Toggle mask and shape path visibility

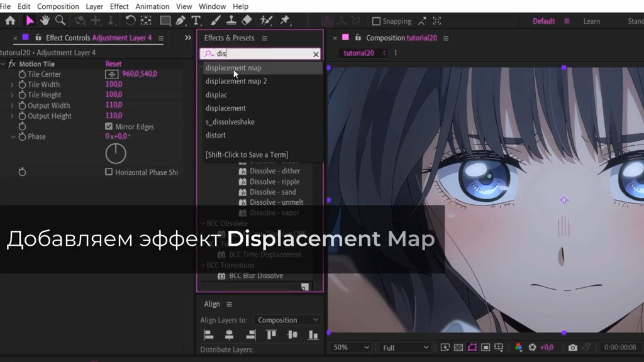pyautogui.click(x=472, y=348)
